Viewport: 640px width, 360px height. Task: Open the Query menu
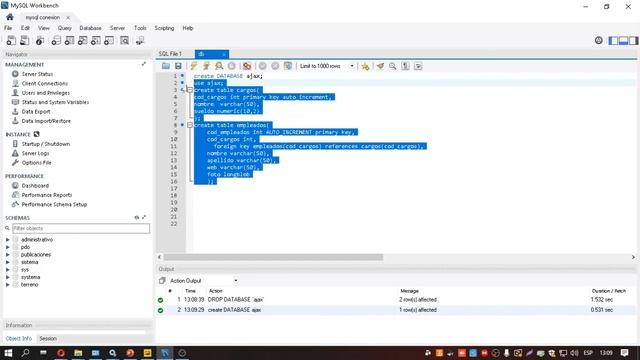[x=64, y=28]
